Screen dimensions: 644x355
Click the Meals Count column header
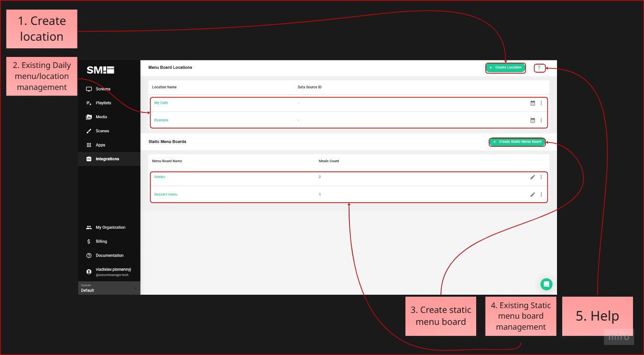[329, 161]
